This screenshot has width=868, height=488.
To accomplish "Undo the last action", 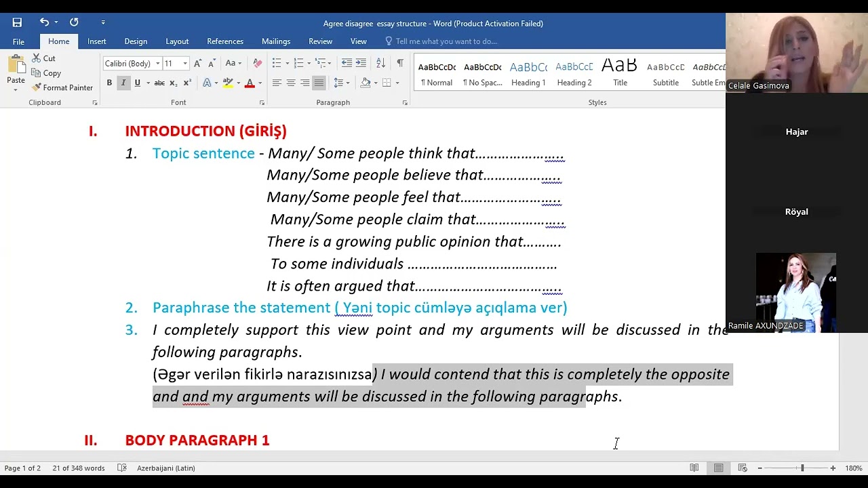I will (x=44, y=22).
